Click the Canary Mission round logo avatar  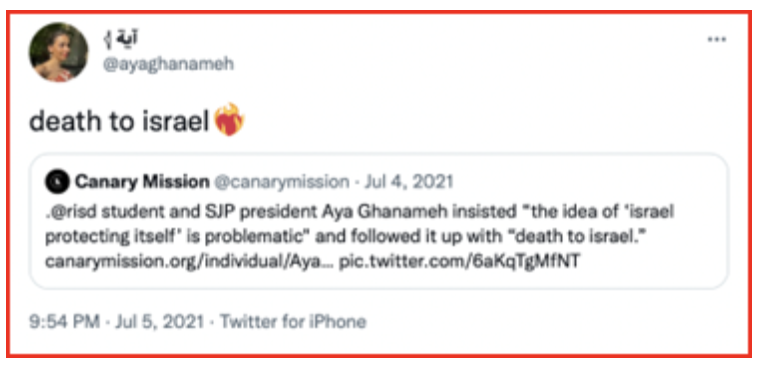coord(57,182)
